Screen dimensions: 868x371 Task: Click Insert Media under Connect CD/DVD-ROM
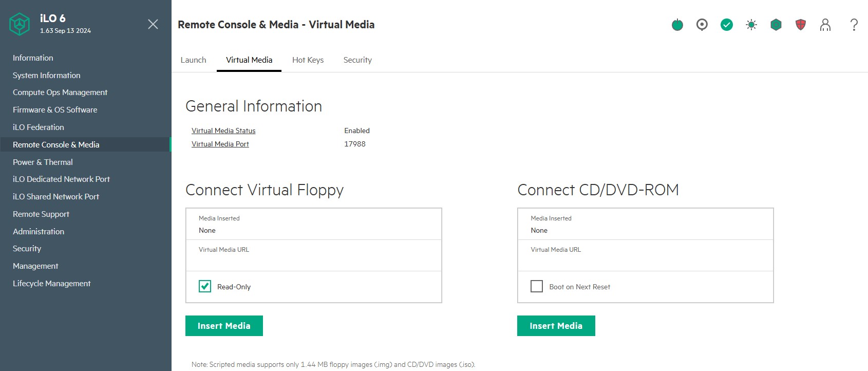(x=556, y=326)
